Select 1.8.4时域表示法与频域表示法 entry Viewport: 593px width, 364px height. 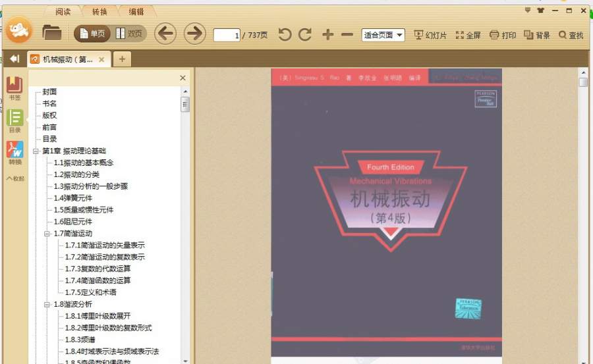[x=112, y=351]
